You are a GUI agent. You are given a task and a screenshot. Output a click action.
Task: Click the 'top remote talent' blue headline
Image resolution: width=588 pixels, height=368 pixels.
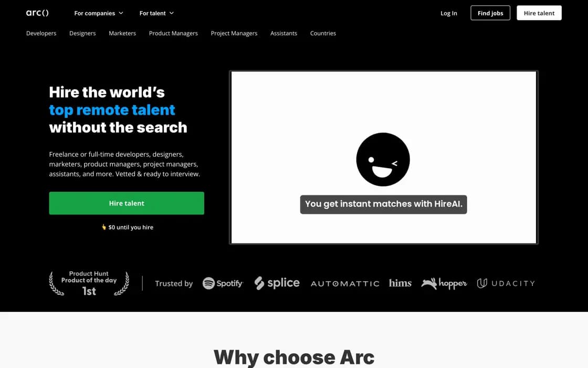click(112, 110)
